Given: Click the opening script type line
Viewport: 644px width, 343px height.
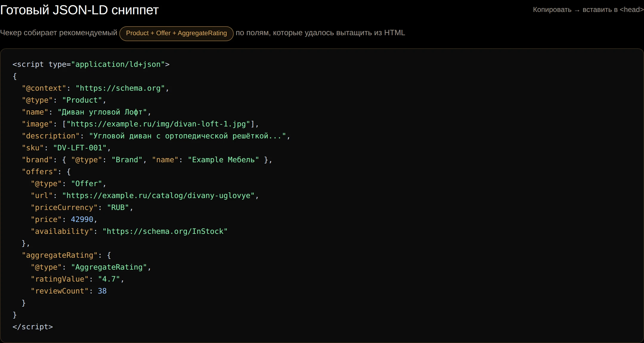Looking at the screenshot, I should coord(91,64).
